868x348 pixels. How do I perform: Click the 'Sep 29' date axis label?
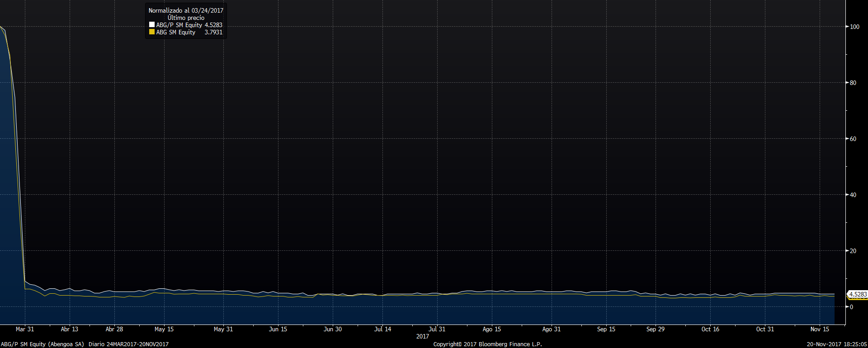coord(656,329)
